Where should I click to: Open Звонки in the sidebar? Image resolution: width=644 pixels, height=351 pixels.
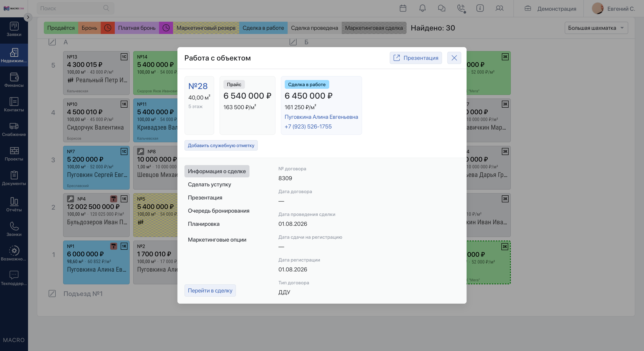point(14,229)
